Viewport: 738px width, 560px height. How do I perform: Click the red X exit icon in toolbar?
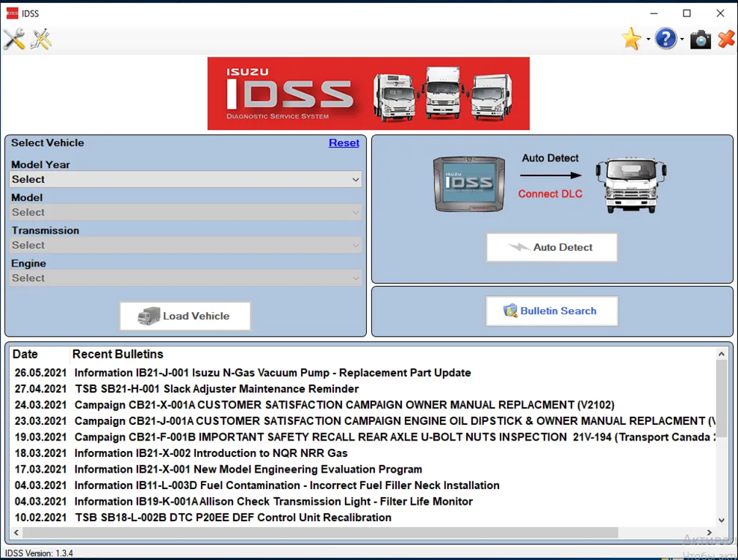coord(726,39)
